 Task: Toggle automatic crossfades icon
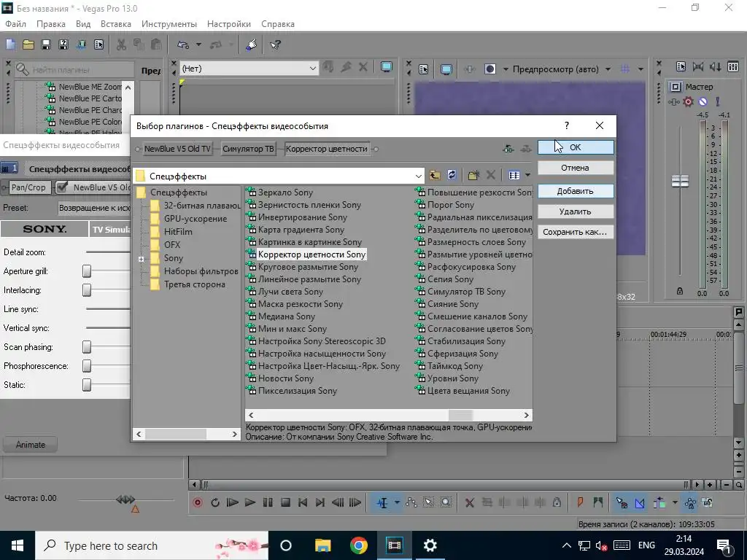[640, 502]
